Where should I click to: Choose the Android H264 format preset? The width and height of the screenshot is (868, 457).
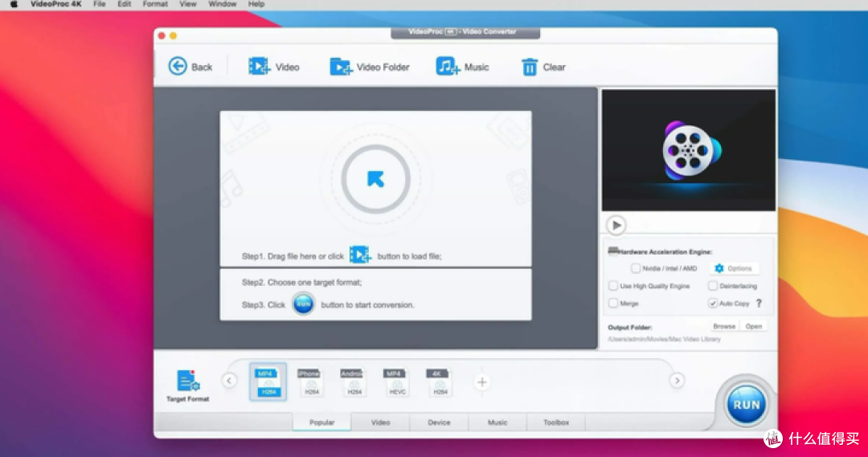tap(353, 382)
